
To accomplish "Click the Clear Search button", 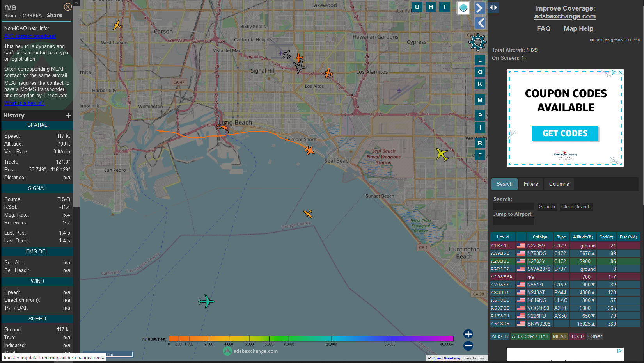I will (576, 207).
